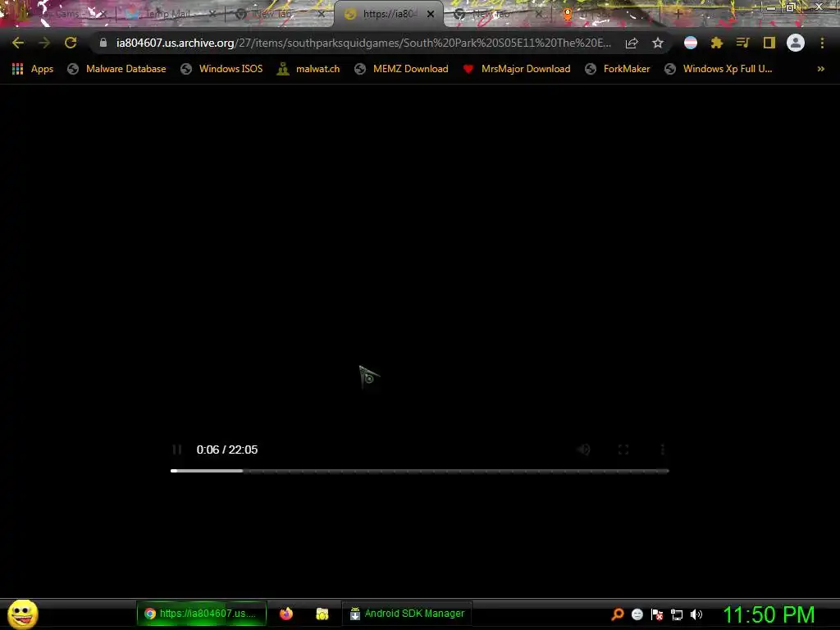Screen dimensions: 840x630
Task: Open the file explorer taskbar icon
Action: (x=322, y=614)
